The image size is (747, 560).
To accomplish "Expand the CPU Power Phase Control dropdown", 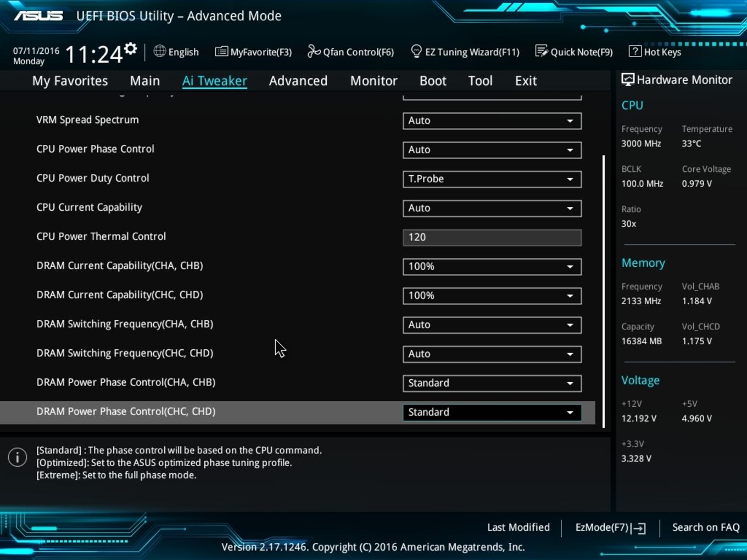I will [x=492, y=150].
